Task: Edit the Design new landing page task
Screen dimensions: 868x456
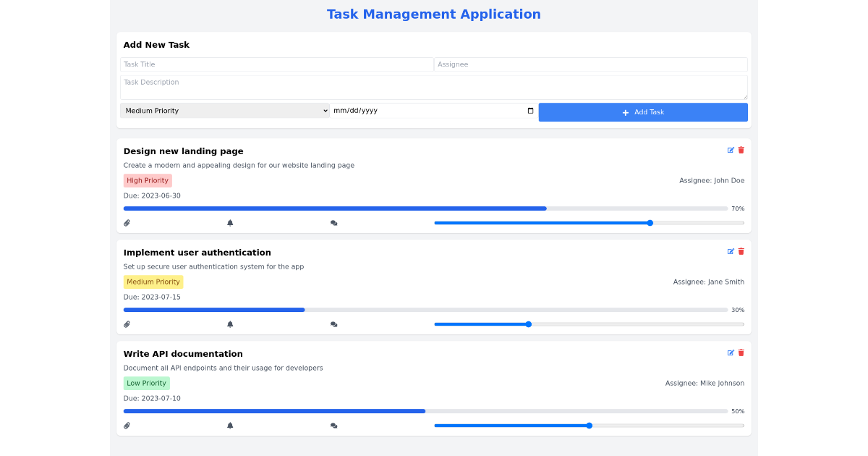Action: pos(731,151)
